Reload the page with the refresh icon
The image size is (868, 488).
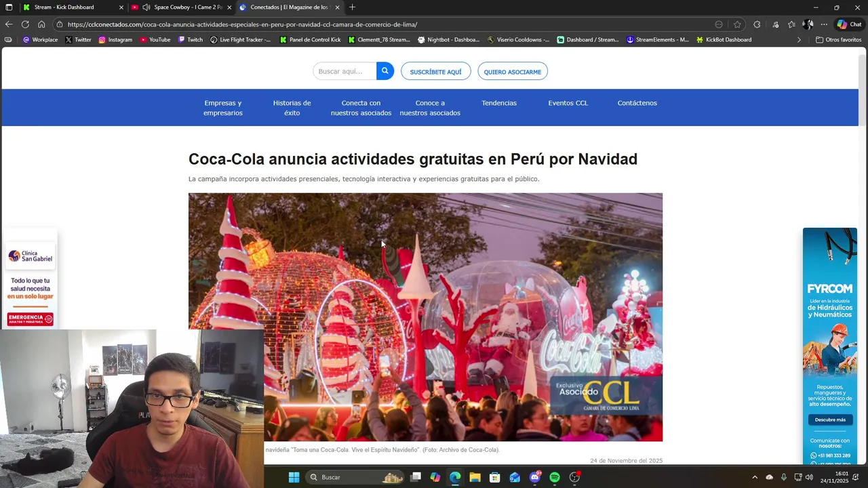[x=25, y=24]
